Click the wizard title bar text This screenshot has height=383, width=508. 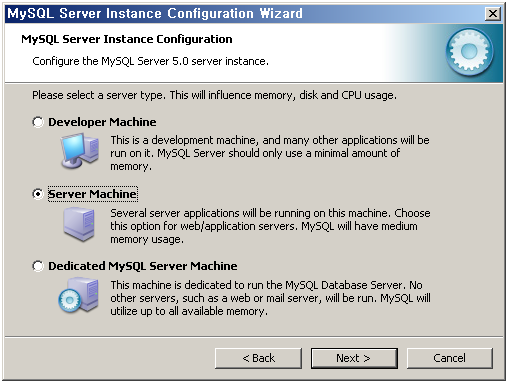[x=155, y=14]
